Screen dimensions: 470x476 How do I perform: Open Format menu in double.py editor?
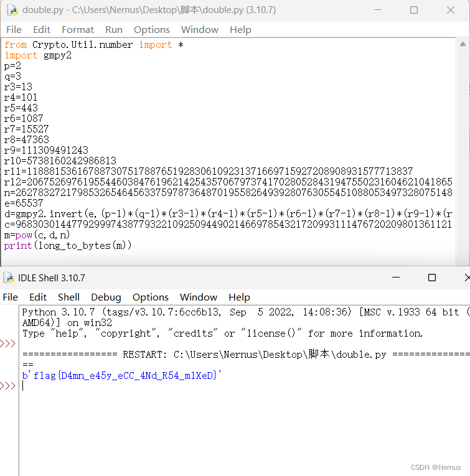(x=78, y=29)
